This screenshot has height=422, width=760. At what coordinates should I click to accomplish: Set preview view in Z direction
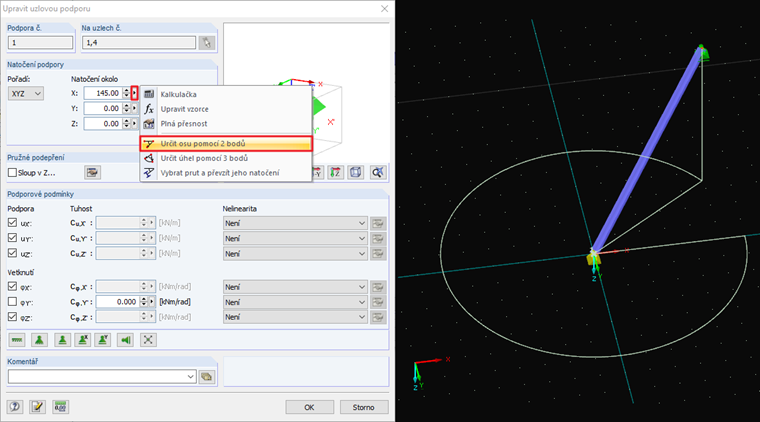(335, 172)
